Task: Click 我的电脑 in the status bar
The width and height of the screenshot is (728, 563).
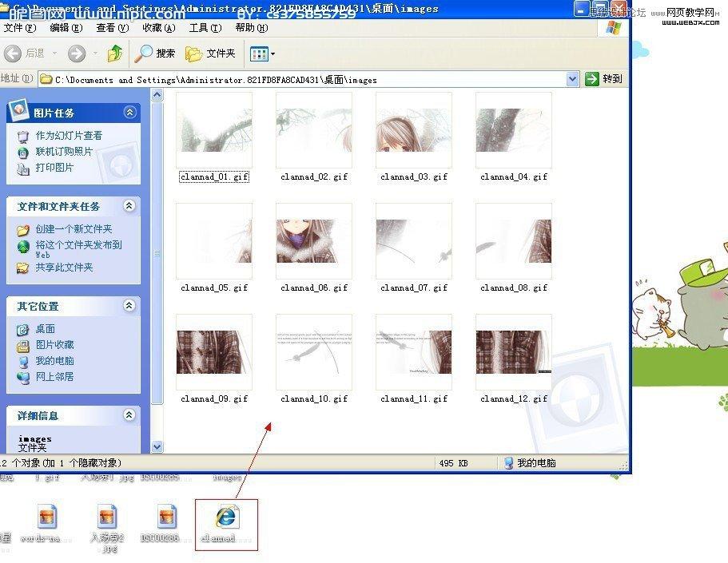Action: [530, 462]
